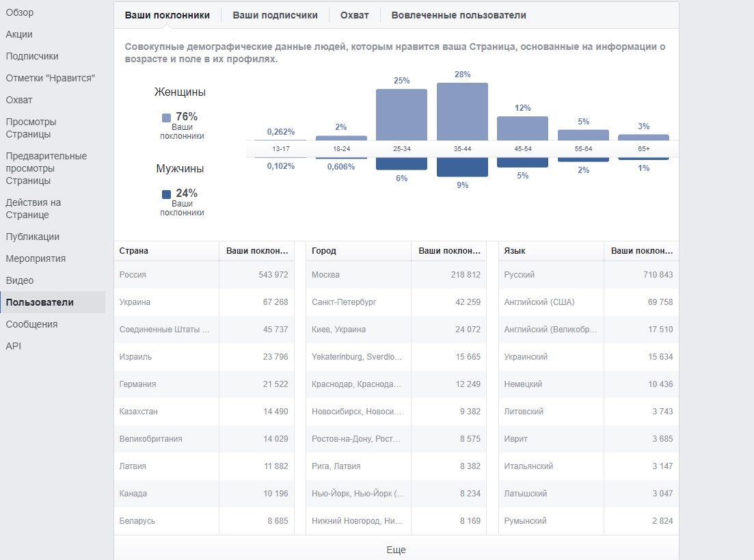Viewport: 754px width, 560px height.
Task: Navigate to Публикации in the sidebar
Action: tap(32, 237)
